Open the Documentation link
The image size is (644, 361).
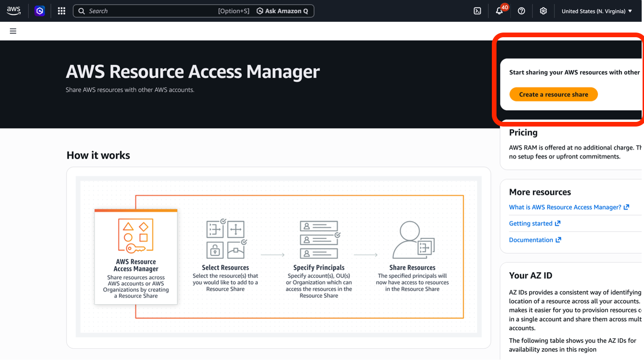[535, 240]
